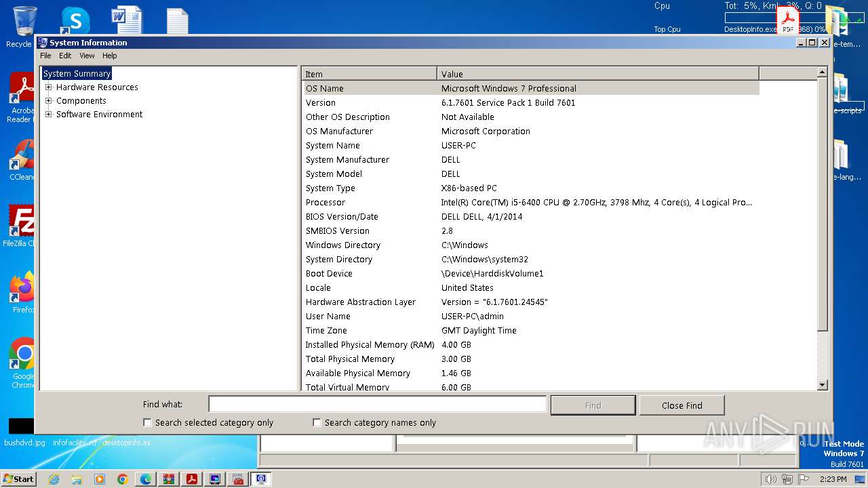The image size is (868, 488).
Task: Expand the Hardware Resources node
Action: coord(49,87)
